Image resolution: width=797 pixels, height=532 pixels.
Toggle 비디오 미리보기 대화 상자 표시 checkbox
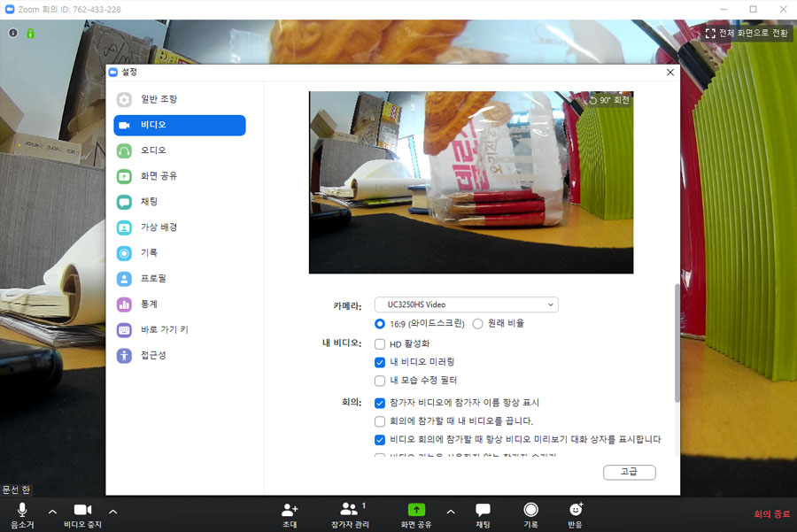click(x=380, y=440)
